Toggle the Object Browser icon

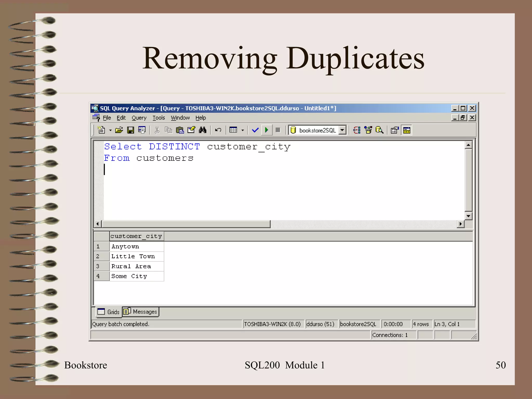368,130
